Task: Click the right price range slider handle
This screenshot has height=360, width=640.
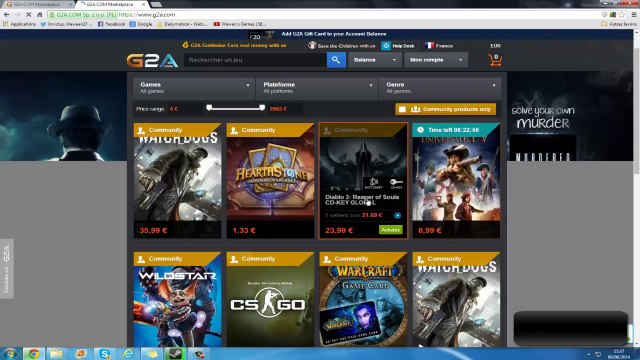Action: (x=262, y=108)
